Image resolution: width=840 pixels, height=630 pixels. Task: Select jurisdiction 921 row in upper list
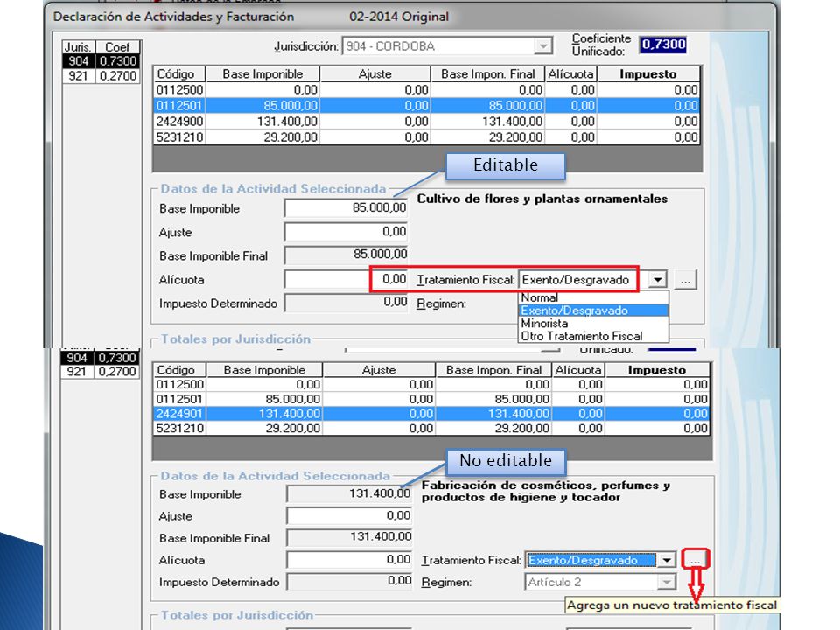(x=101, y=76)
